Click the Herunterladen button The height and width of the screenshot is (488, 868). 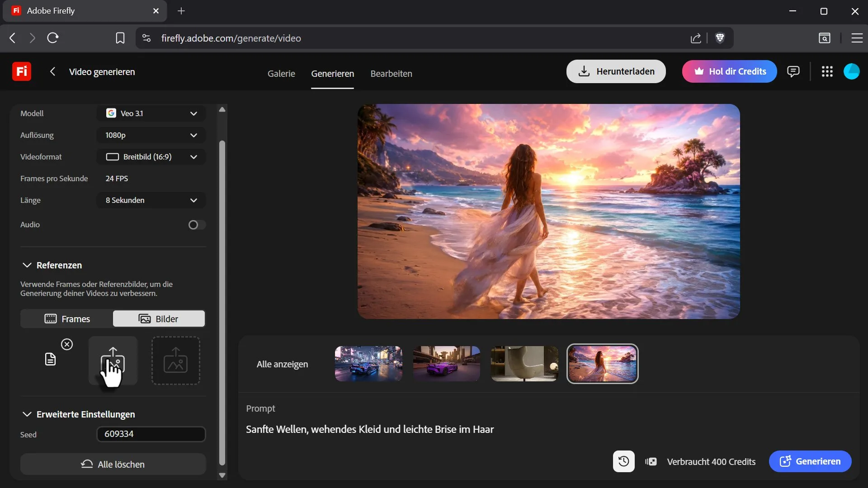click(616, 71)
